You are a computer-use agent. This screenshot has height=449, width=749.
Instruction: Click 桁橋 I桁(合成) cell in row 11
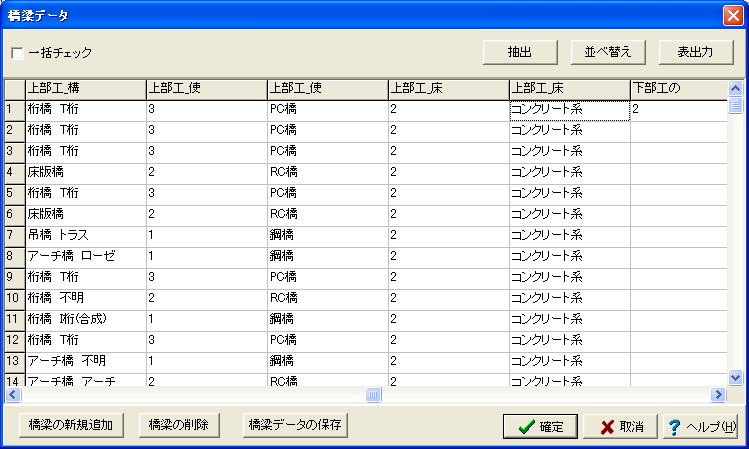86,320
